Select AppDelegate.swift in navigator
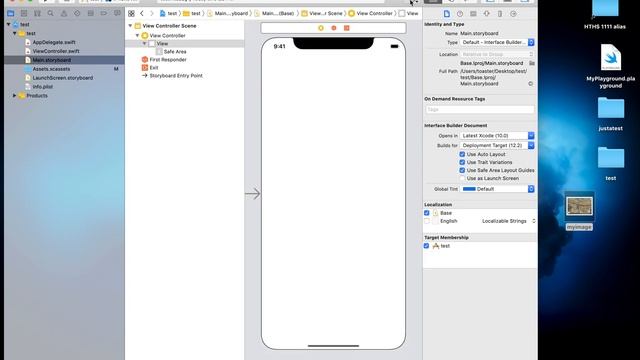 (54, 42)
